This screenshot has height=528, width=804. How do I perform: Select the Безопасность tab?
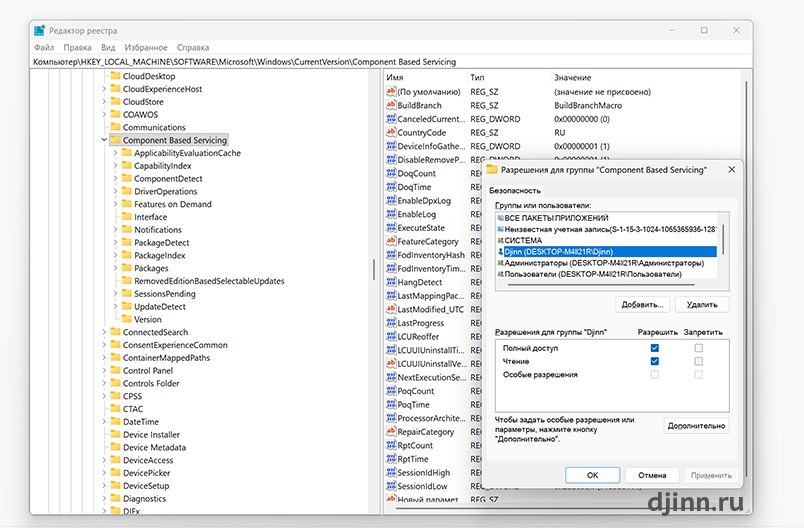pyautogui.click(x=515, y=190)
